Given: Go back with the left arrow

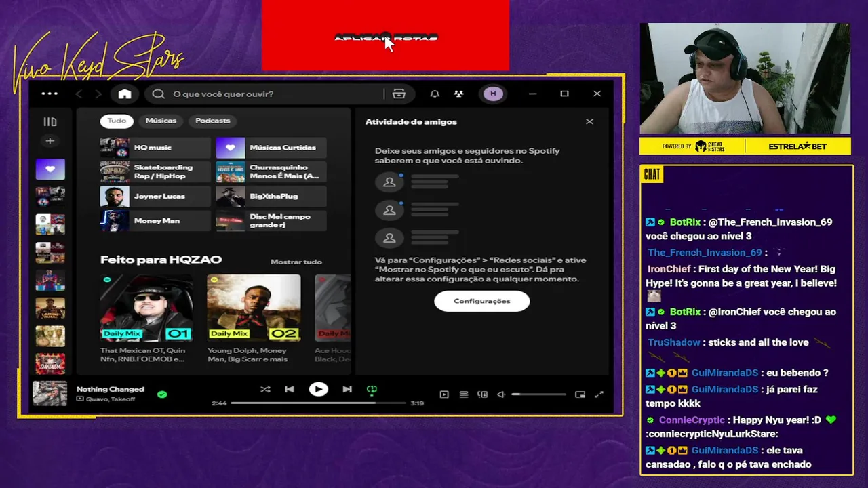Looking at the screenshot, I should [x=79, y=94].
